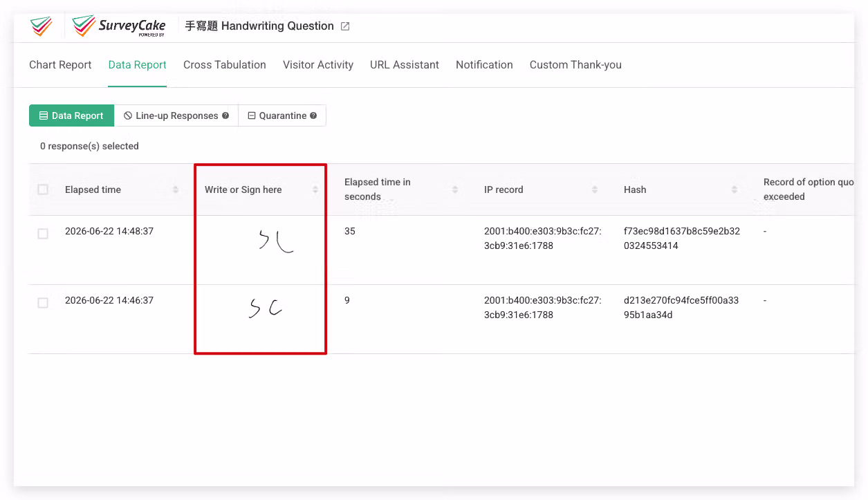The image size is (868, 500).
Task: Open the Notification tab
Action: [484, 65]
